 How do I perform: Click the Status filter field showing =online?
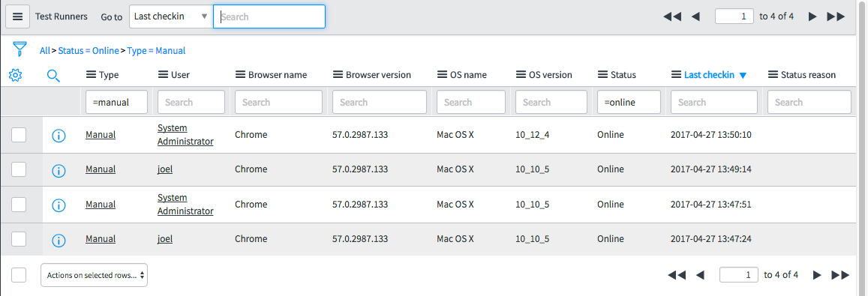[x=629, y=103]
